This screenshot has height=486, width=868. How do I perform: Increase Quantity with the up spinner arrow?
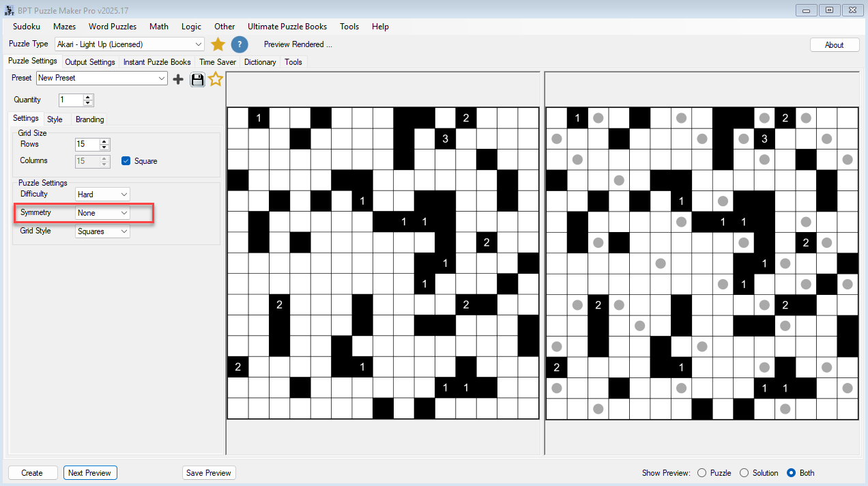(88, 97)
